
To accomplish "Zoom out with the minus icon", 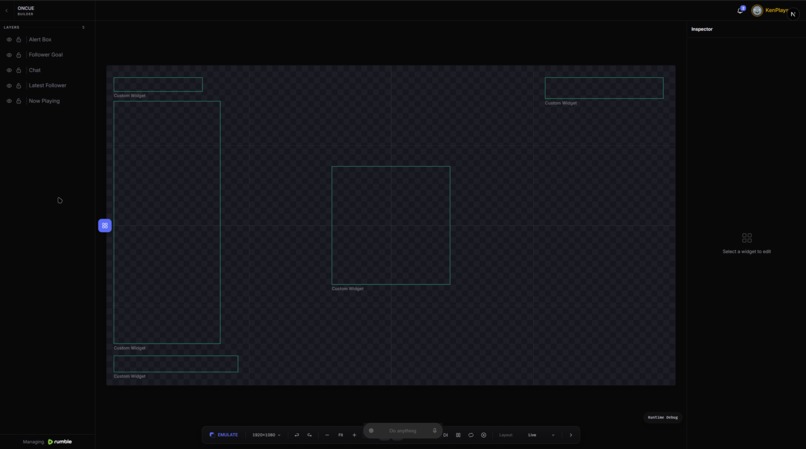I will (327, 435).
